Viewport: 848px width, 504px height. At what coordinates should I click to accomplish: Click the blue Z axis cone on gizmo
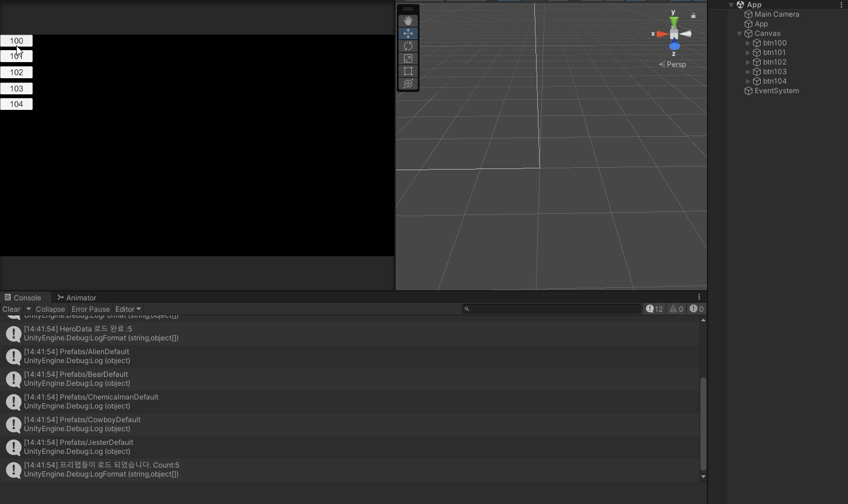(675, 46)
